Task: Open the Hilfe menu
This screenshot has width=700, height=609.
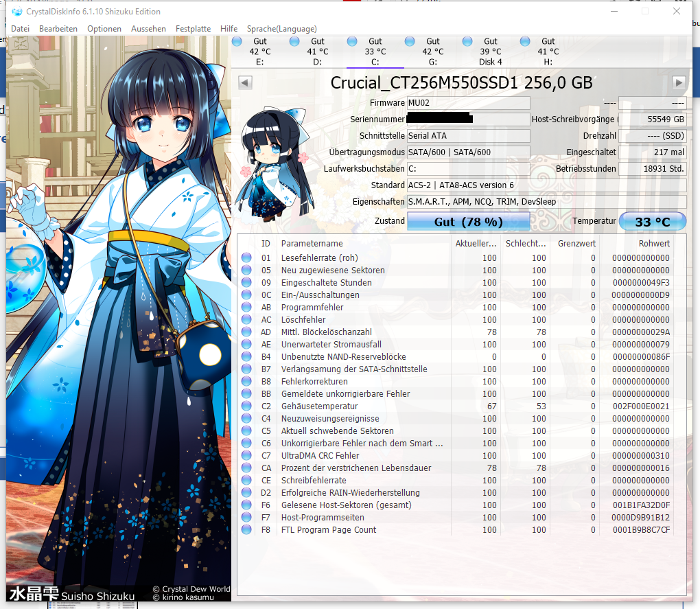Action: coord(229,29)
